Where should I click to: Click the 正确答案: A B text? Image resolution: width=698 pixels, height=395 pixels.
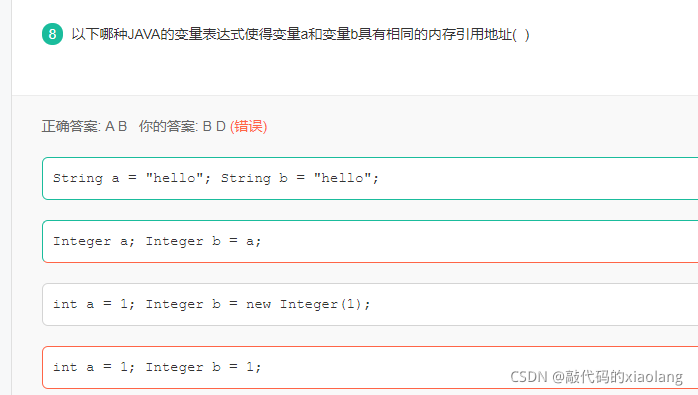pos(84,126)
